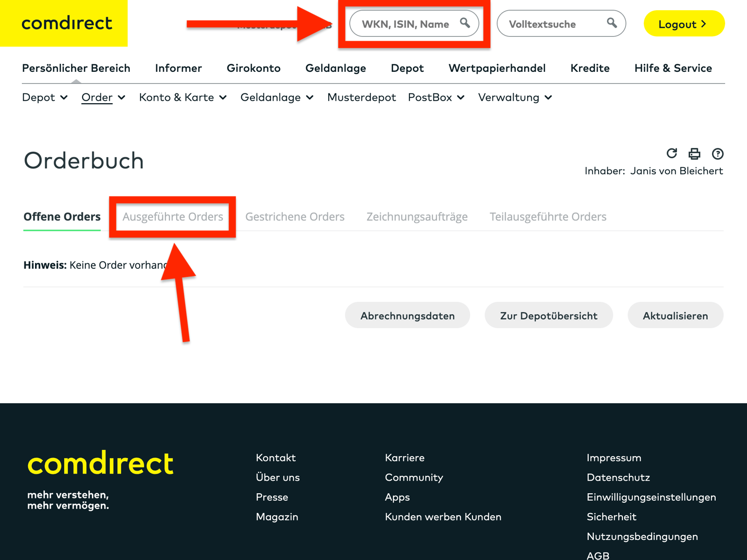Click Zur Depotübersicht
Image resolution: width=747 pixels, height=560 pixels.
click(x=549, y=315)
